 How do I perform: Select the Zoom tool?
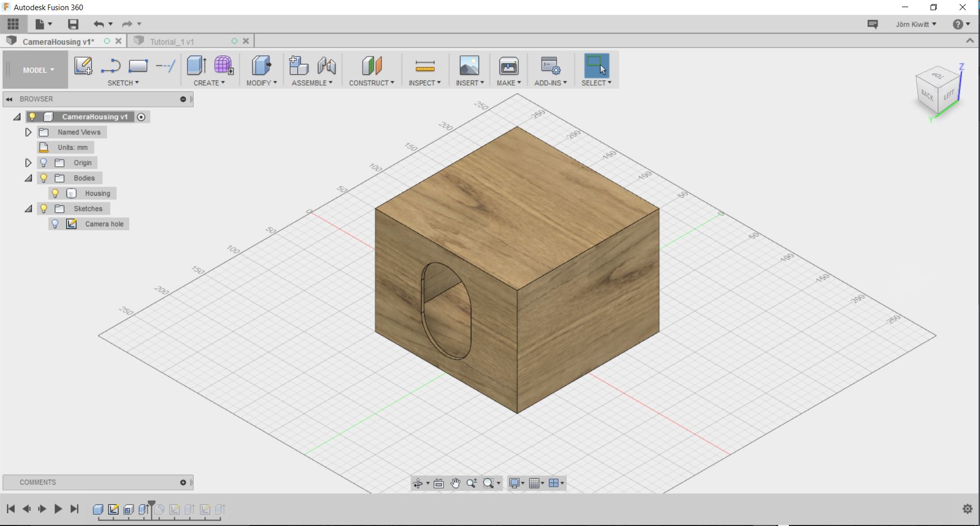coord(472,483)
